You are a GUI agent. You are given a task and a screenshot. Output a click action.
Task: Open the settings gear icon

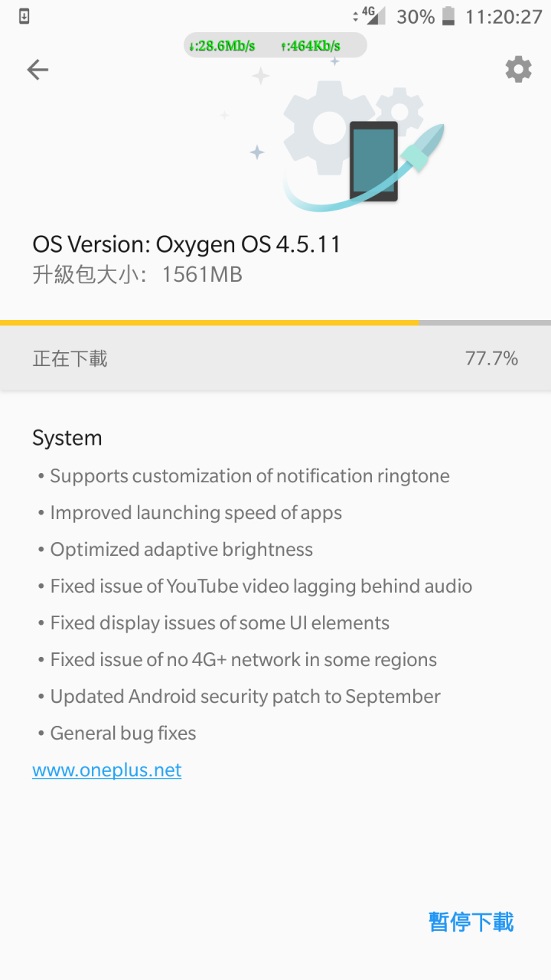(518, 70)
